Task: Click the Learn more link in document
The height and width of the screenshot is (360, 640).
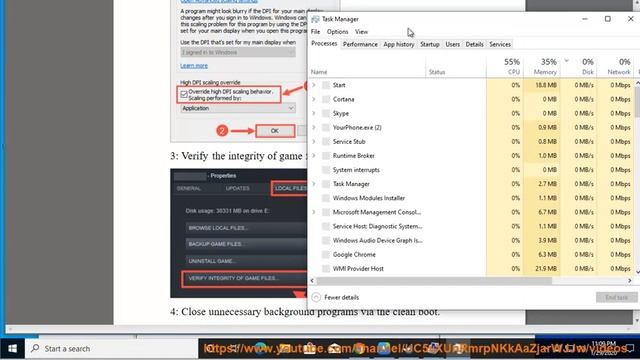Action: pos(194,66)
